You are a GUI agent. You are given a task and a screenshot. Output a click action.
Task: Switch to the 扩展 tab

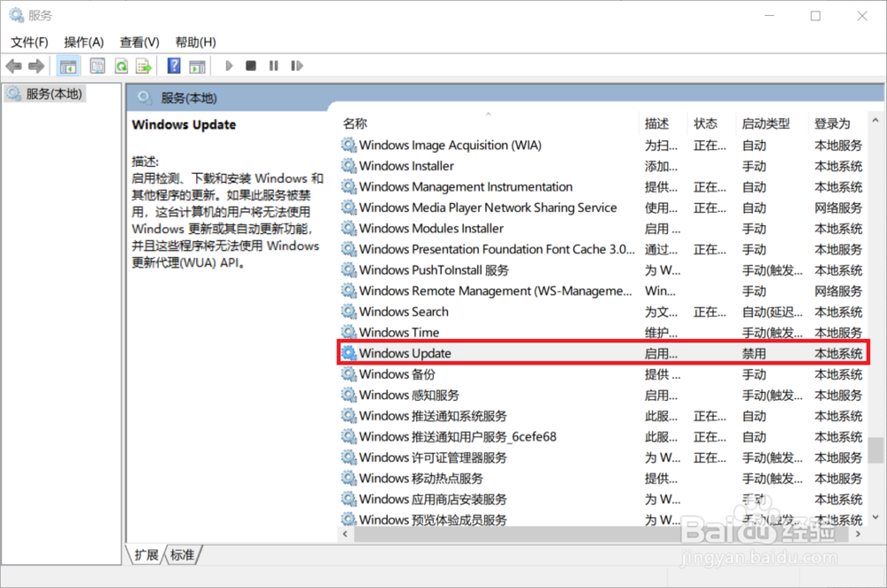click(x=146, y=554)
